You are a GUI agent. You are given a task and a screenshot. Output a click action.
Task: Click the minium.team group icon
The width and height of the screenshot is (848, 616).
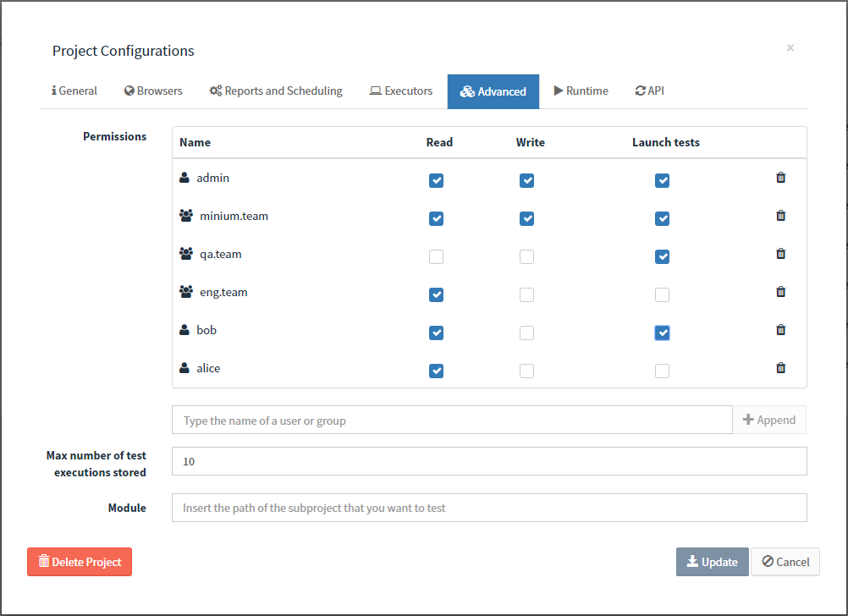coord(186,215)
